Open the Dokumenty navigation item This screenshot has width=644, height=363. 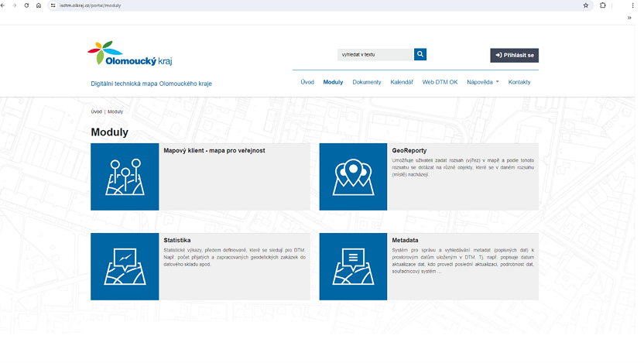(367, 82)
